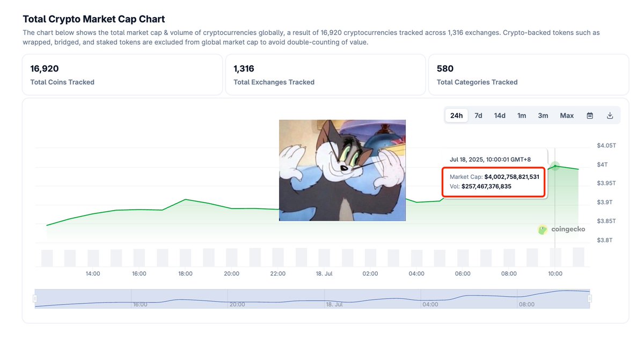The image size is (644, 338).
Task: Click the Total Coins Tracked card
Action: [x=122, y=75]
